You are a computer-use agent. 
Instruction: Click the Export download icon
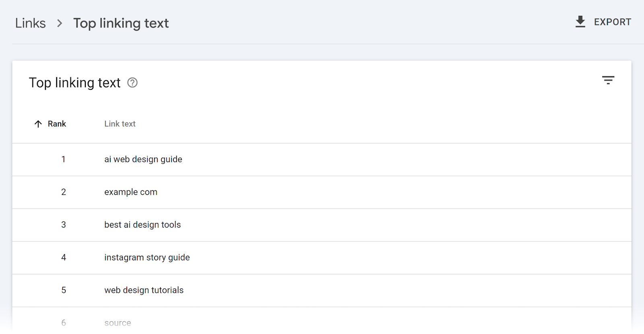pos(580,22)
